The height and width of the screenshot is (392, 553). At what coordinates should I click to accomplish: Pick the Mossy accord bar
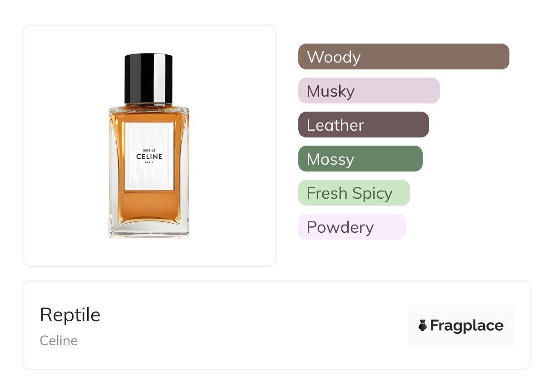point(360,159)
